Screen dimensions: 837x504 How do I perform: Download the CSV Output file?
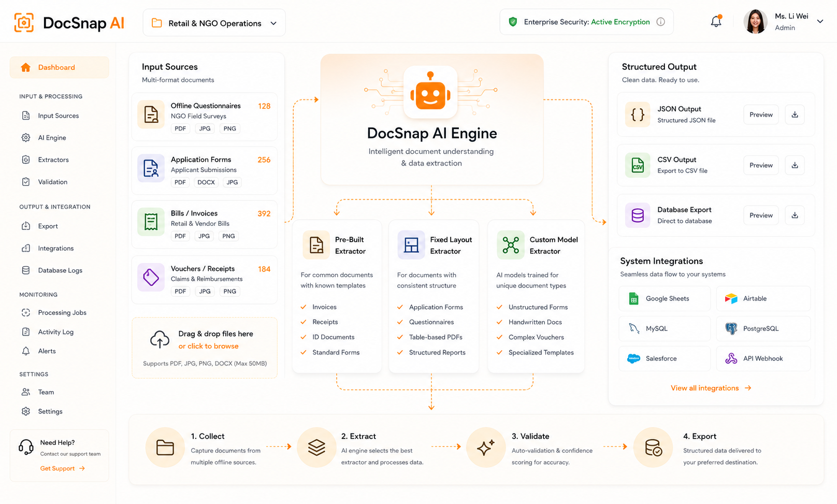(795, 165)
